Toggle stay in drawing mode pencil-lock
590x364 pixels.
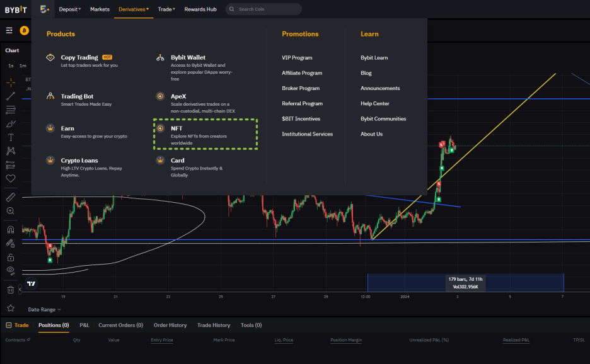[x=11, y=243]
